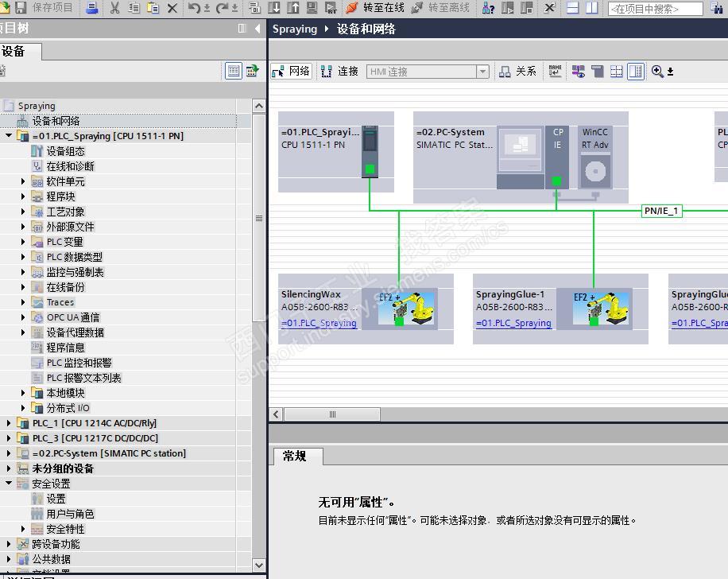Split editor space horizontally icon

click(573, 8)
